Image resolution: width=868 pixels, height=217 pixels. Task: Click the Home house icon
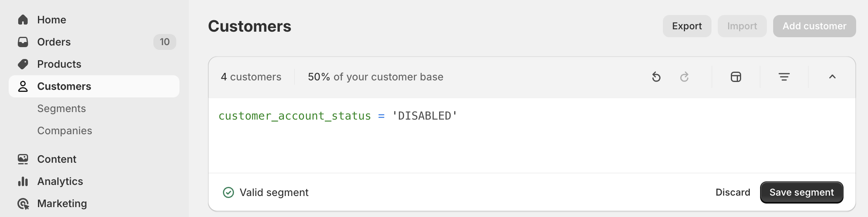point(23,20)
